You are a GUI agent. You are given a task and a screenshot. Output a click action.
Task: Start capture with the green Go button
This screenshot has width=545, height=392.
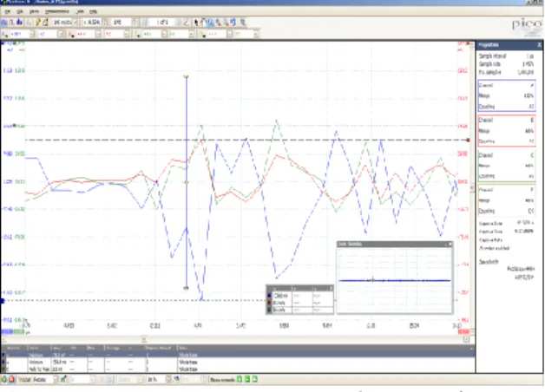point(4,379)
